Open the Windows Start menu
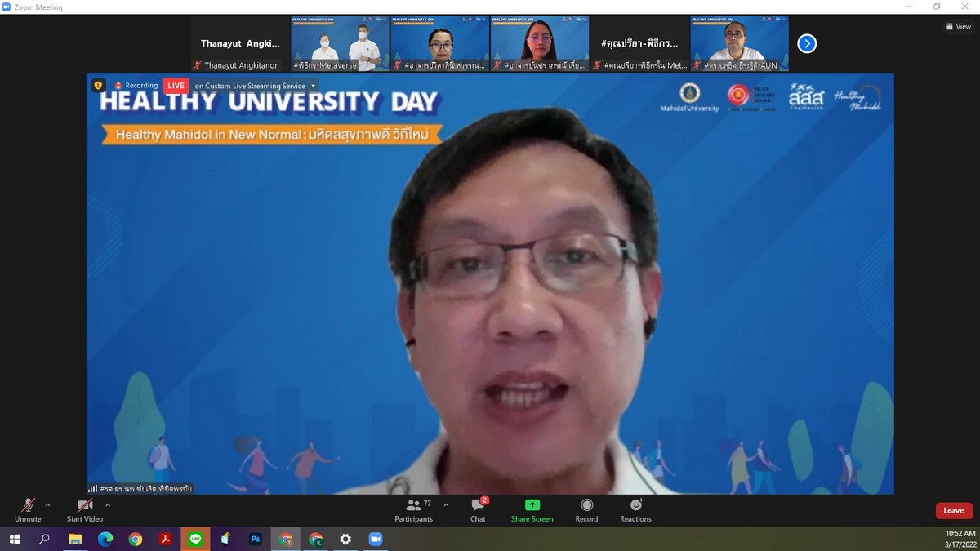The image size is (980, 551). pyautogui.click(x=14, y=539)
